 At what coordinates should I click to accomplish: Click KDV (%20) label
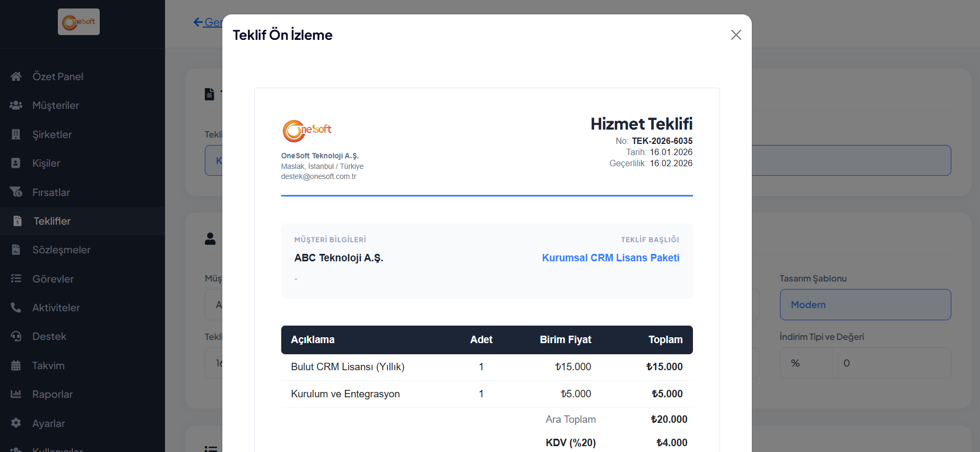(x=571, y=442)
